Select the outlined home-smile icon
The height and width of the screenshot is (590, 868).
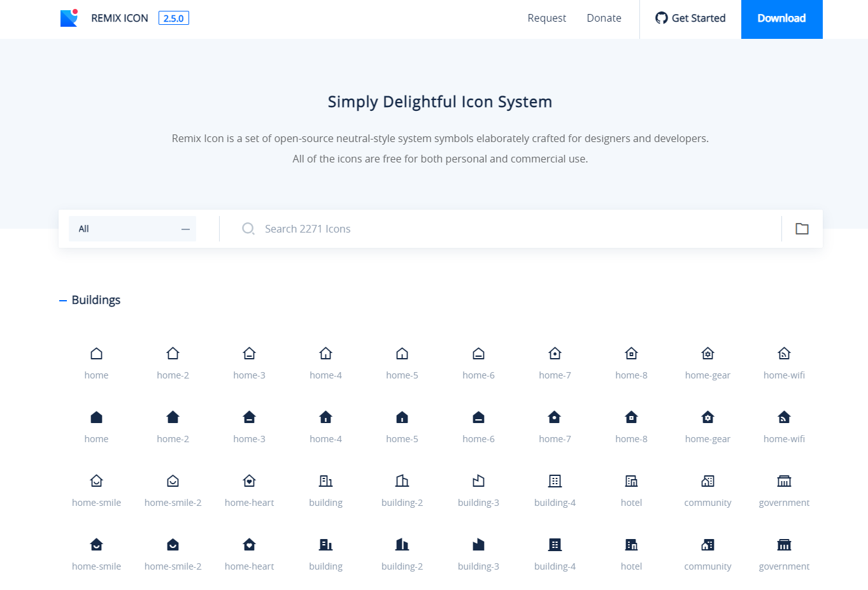pyautogui.click(x=96, y=481)
